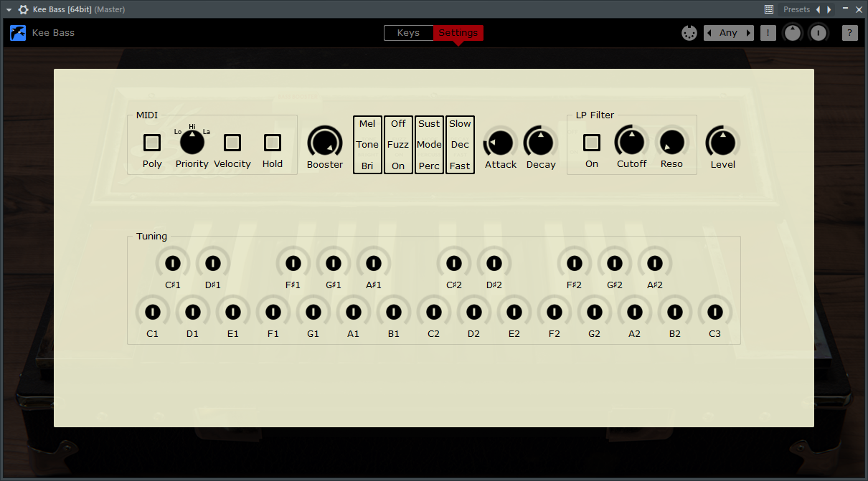Click the Kee Bass logo icon
Viewport: 868px width, 481px height.
[18, 33]
